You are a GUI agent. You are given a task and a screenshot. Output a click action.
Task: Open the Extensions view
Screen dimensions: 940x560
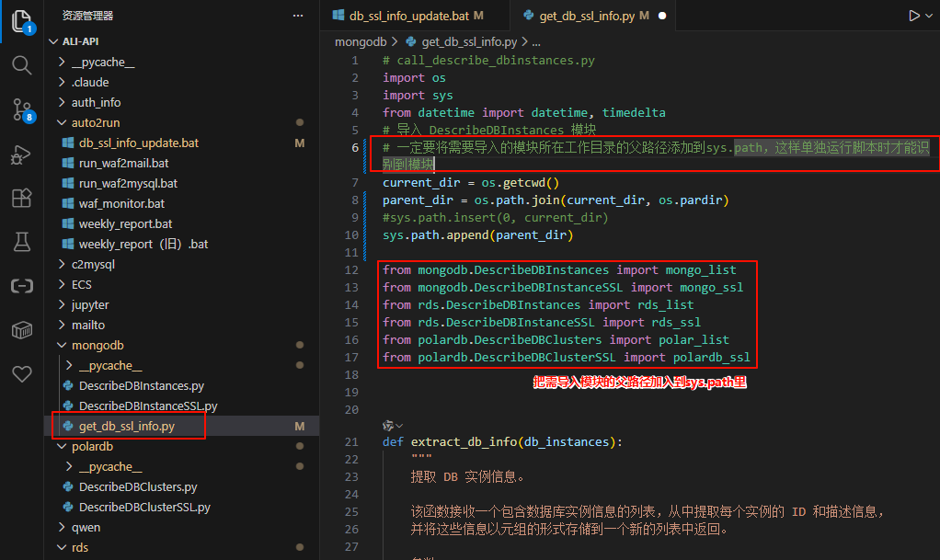[x=21, y=198]
